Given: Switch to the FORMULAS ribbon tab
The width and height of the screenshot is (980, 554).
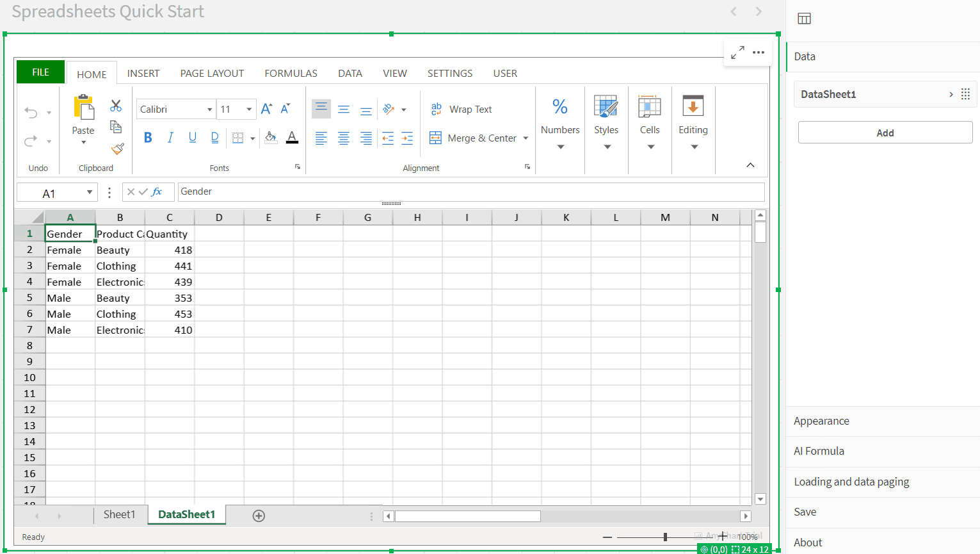Looking at the screenshot, I should (x=291, y=74).
